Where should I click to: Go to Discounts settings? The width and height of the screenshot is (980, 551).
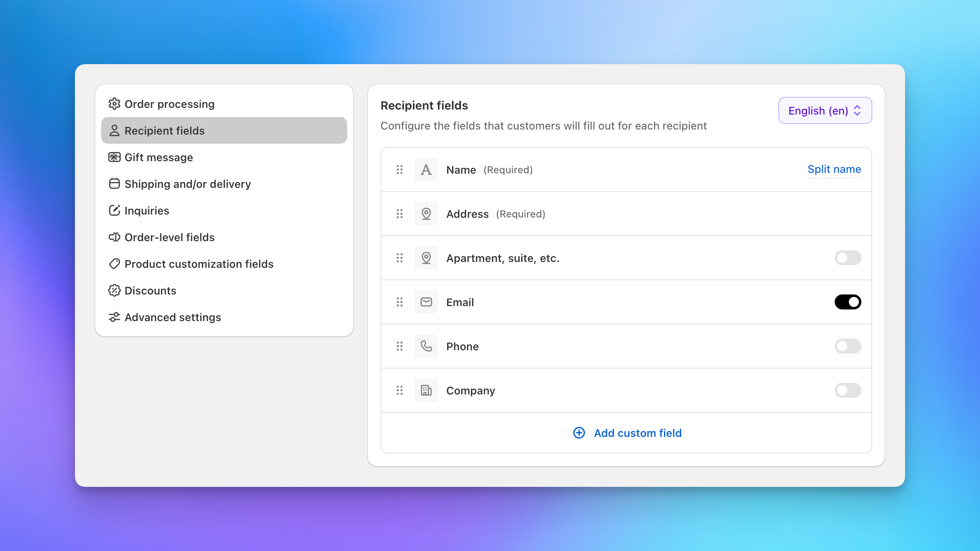224,291
